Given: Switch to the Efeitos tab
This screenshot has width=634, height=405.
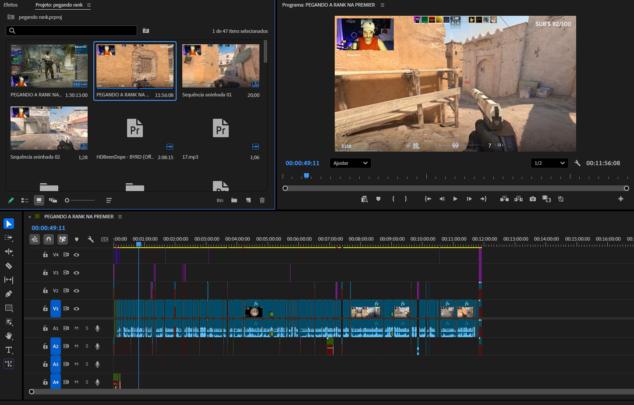Looking at the screenshot, I should tap(11, 5).
